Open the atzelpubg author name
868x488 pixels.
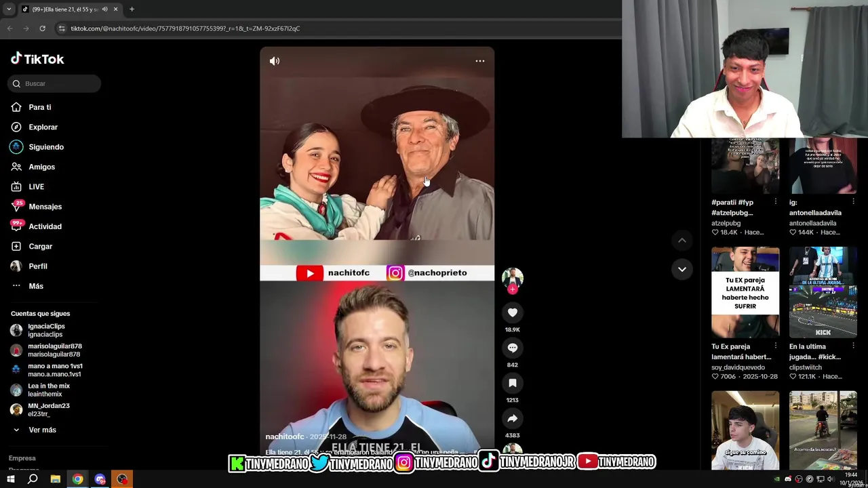[x=726, y=223]
